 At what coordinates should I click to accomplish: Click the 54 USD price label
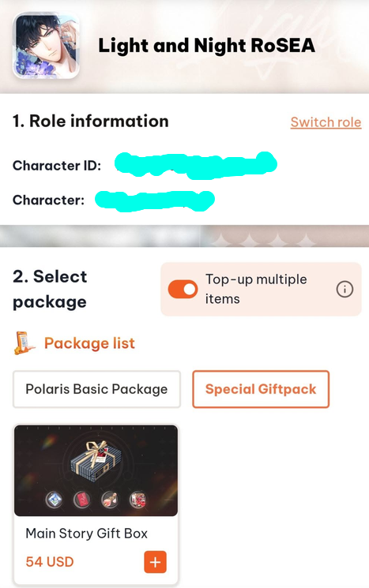pyautogui.click(x=50, y=562)
